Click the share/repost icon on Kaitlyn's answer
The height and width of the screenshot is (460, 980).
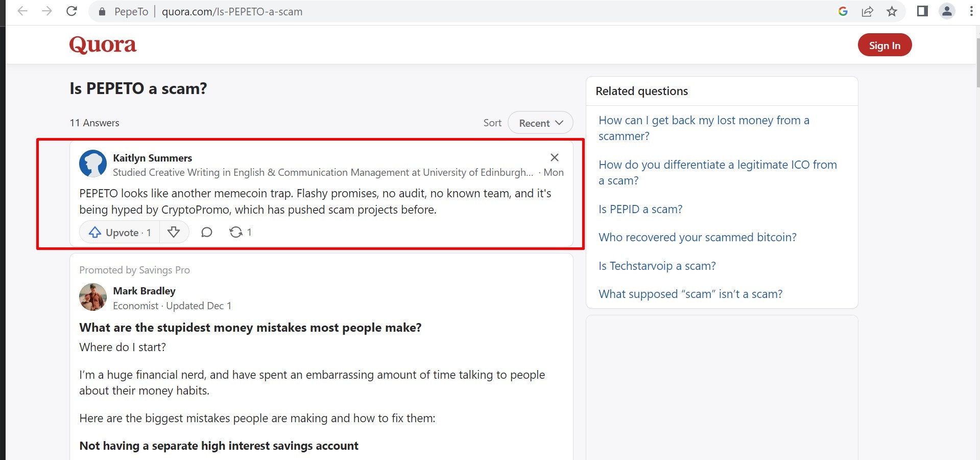[236, 232]
